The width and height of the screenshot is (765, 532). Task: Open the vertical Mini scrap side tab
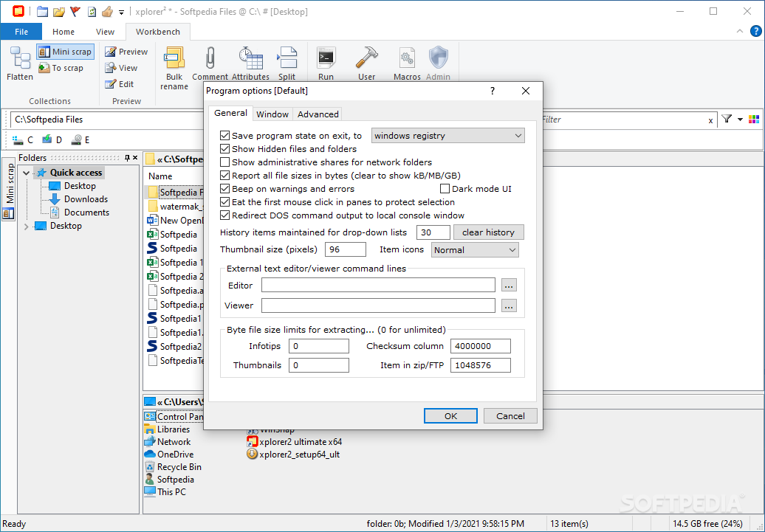[9, 189]
